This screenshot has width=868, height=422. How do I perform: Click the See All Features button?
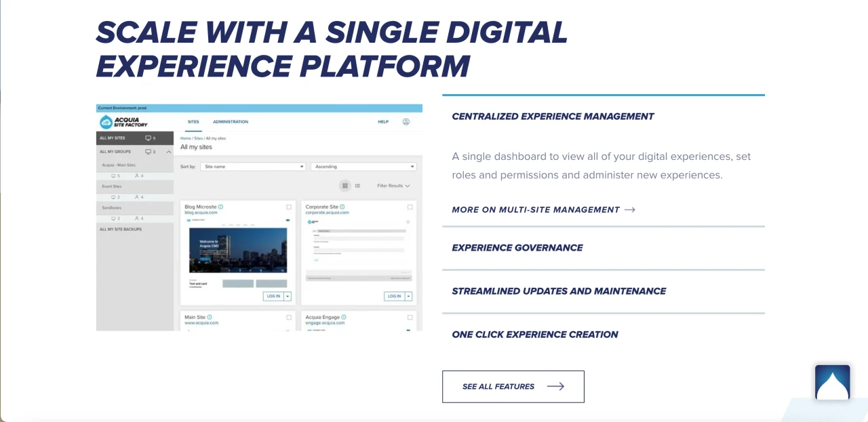point(513,387)
